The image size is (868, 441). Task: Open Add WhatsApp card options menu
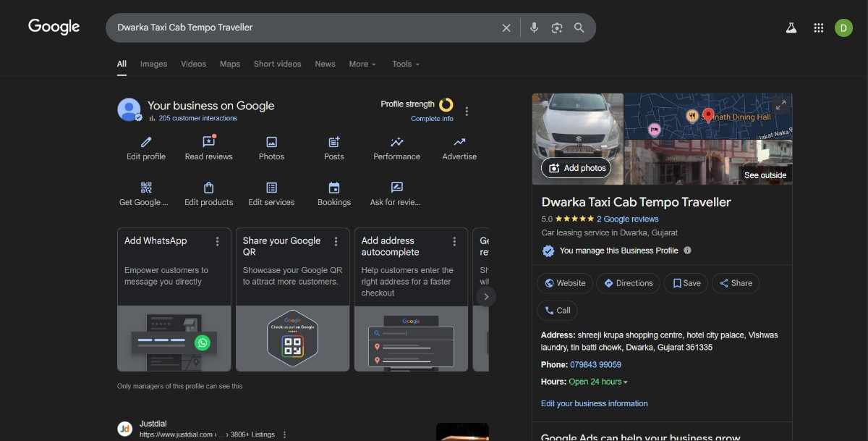tap(217, 241)
